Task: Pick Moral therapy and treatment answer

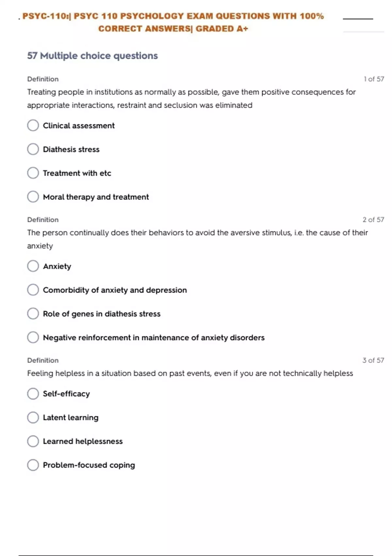Action: click(x=33, y=197)
